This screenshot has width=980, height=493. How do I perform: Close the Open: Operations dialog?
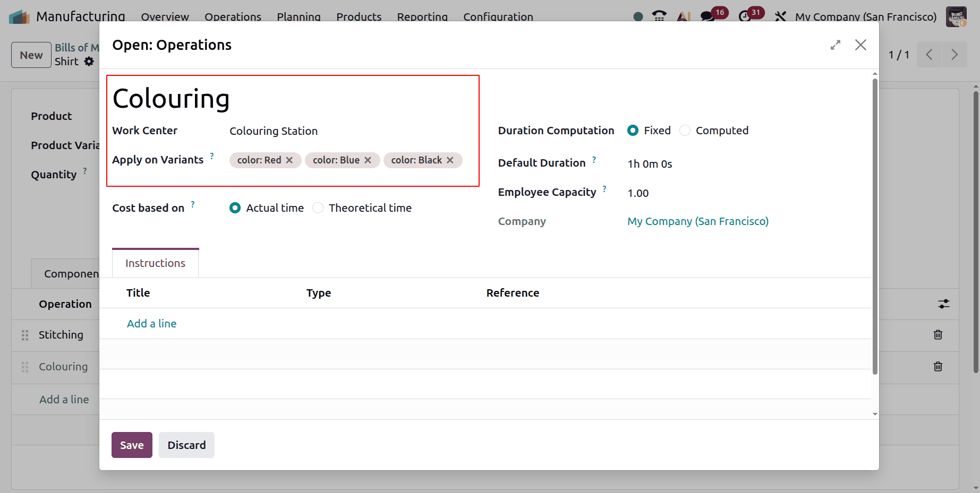860,45
